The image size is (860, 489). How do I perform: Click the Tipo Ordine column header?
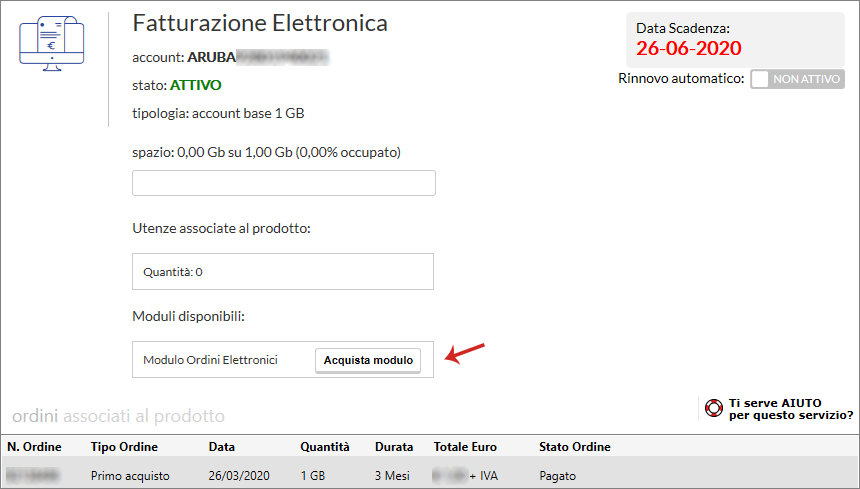(124, 447)
